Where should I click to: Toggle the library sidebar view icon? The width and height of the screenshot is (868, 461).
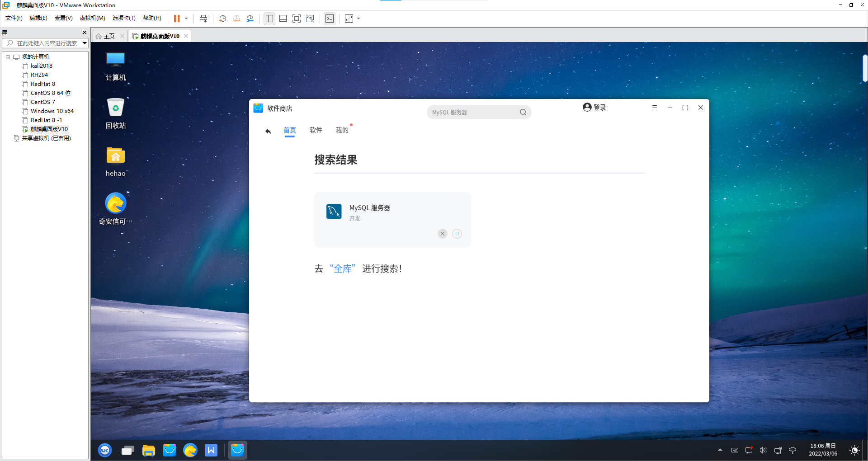(x=269, y=19)
